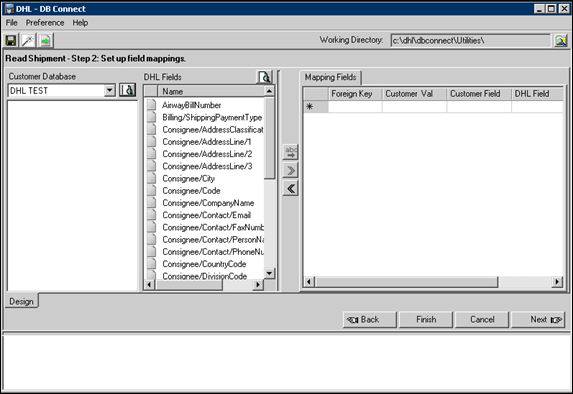The width and height of the screenshot is (573, 394).
Task: Click the Finish button
Action: [x=426, y=319]
